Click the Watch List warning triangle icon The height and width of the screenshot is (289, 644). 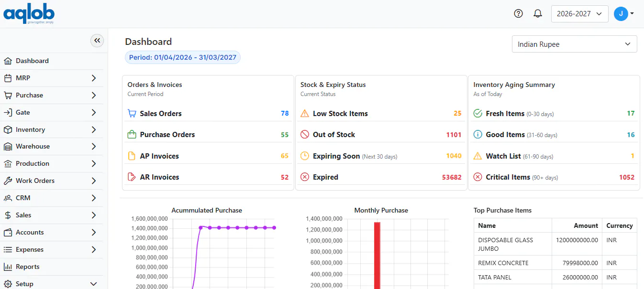[477, 156]
